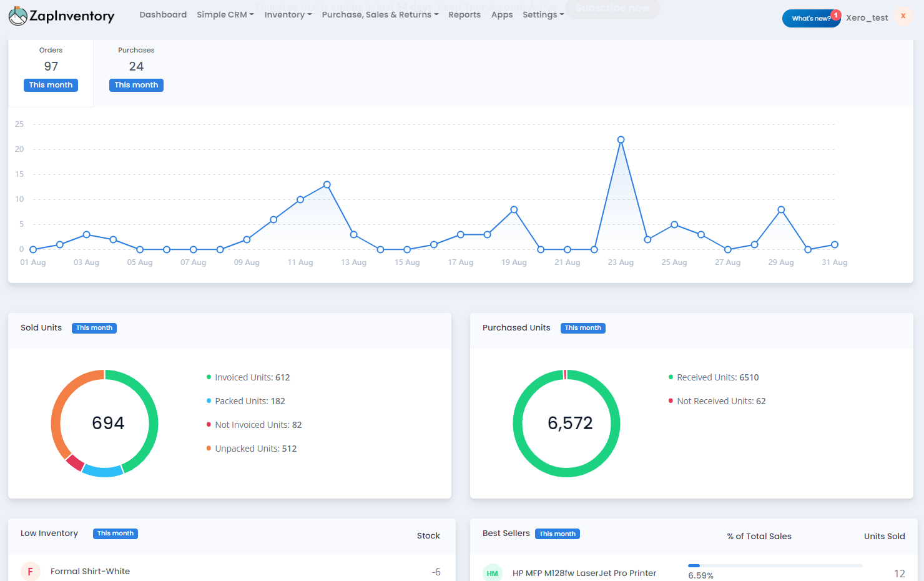
Task: Expand the Inventory dropdown menu
Action: pyautogui.click(x=288, y=14)
